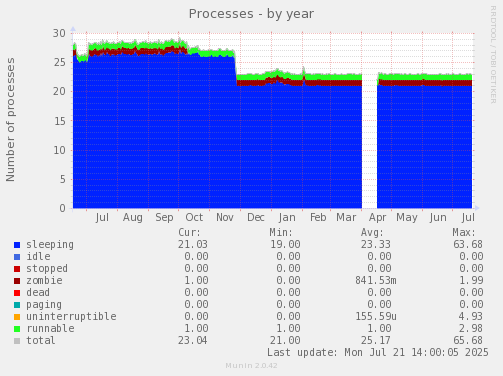503x376 pixels.
Task: Click the Max: column header
Action: click(x=464, y=232)
